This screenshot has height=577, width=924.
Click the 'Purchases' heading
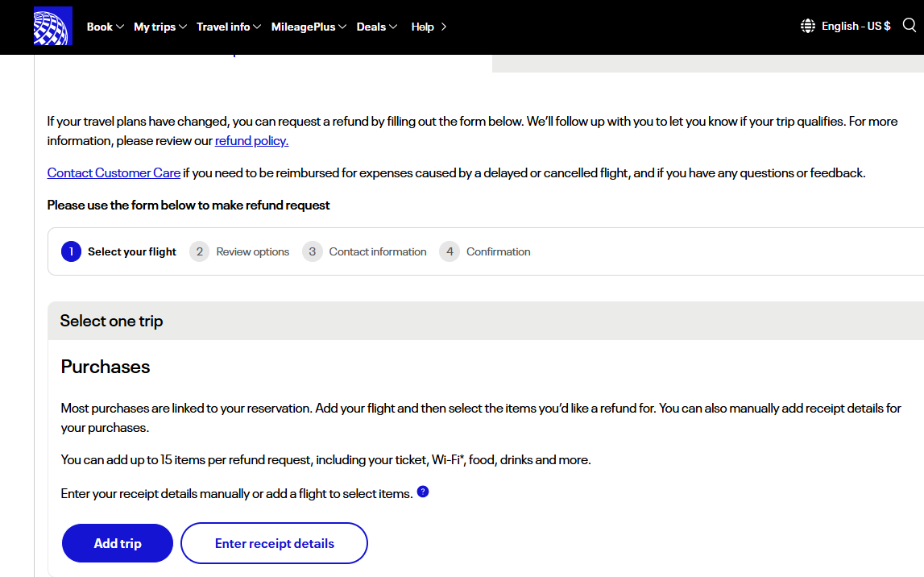pos(106,367)
